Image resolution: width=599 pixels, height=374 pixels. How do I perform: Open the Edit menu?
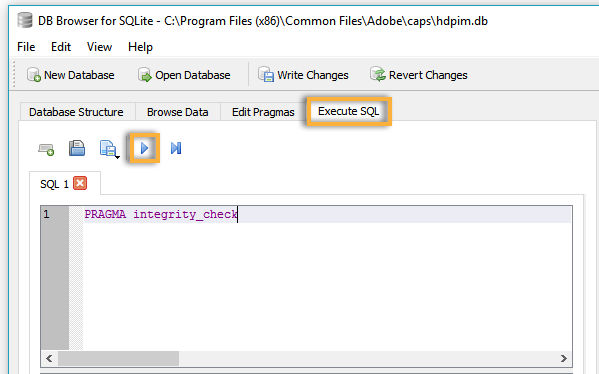61,47
